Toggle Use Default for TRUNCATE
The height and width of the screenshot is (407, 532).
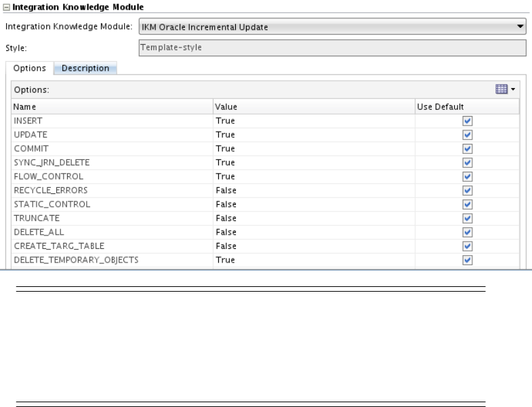(468, 218)
